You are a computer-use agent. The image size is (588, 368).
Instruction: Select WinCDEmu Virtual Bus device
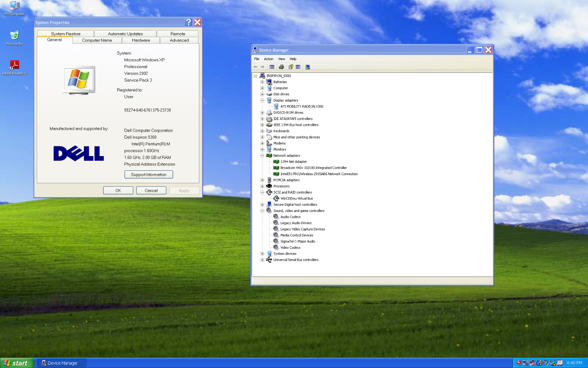(x=297, y=198)
